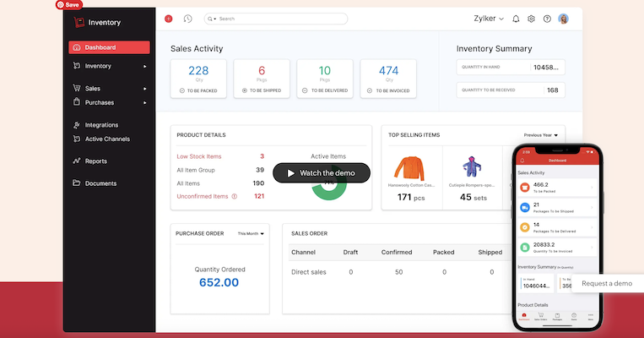Open the Previous Year dropdown
Image resolution: width=644 pixels, height=338 pixels.
point(540,134)
